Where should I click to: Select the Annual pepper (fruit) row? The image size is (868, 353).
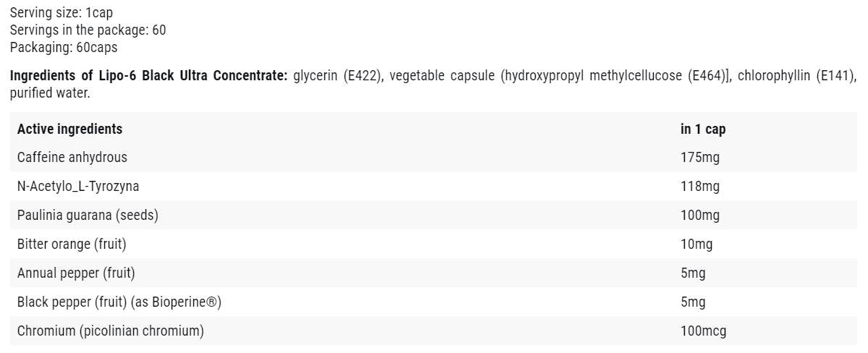76,273
